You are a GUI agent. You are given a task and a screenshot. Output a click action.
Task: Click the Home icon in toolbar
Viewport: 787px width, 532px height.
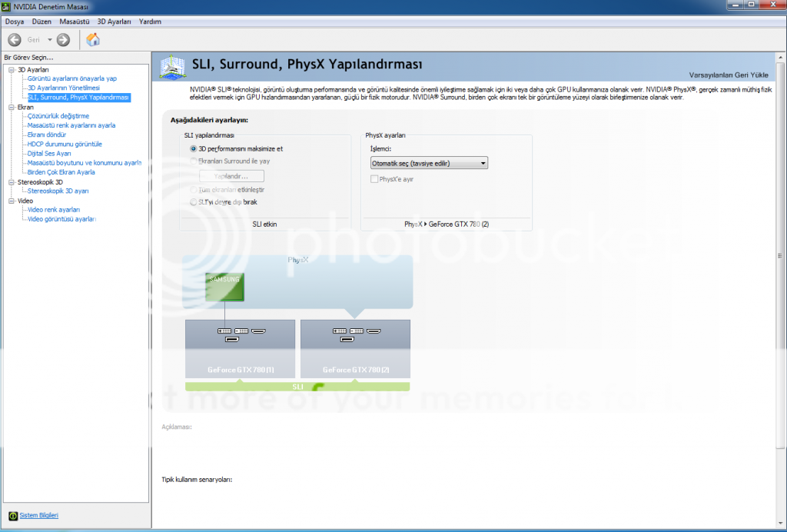click(x=93, y=40)
